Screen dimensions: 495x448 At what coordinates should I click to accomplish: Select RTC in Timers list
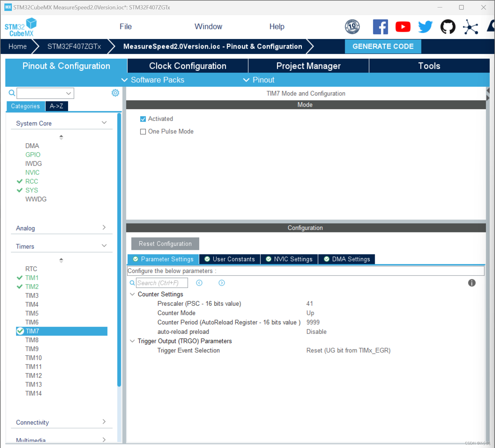(31, 269)
